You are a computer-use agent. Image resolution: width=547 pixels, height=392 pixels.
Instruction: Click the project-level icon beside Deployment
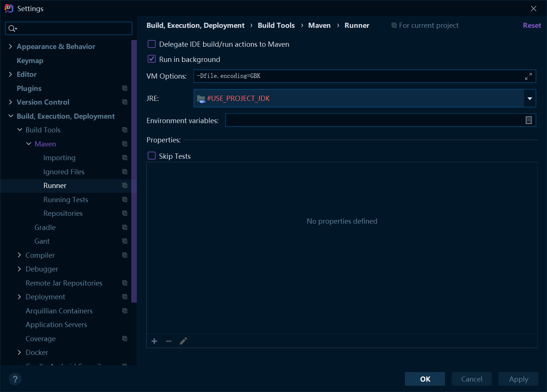coord(125,297)
